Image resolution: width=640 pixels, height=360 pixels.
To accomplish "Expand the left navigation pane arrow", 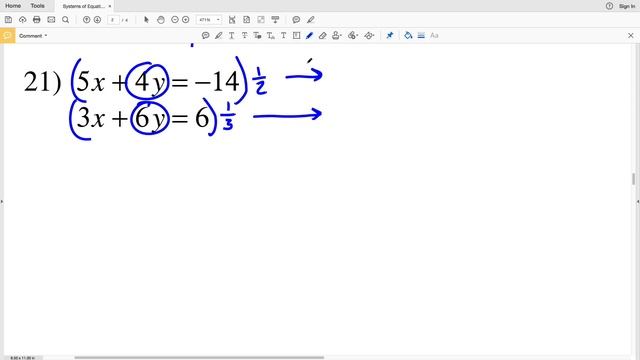I will click(x=2, y=201).
